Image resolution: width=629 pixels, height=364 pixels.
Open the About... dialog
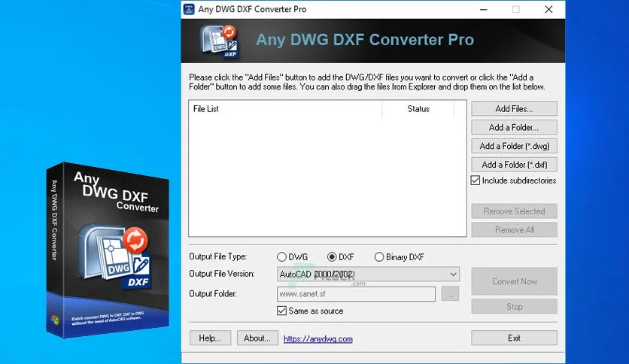[x=257, y=338]
